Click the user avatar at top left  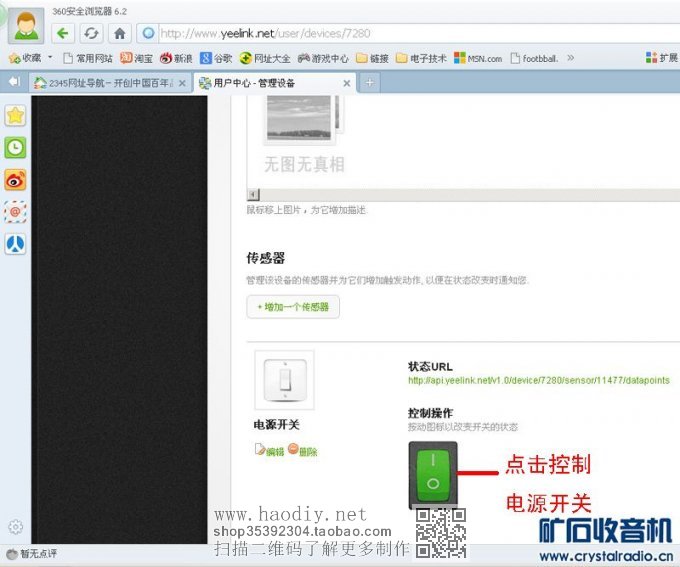[x=24, y=24]
